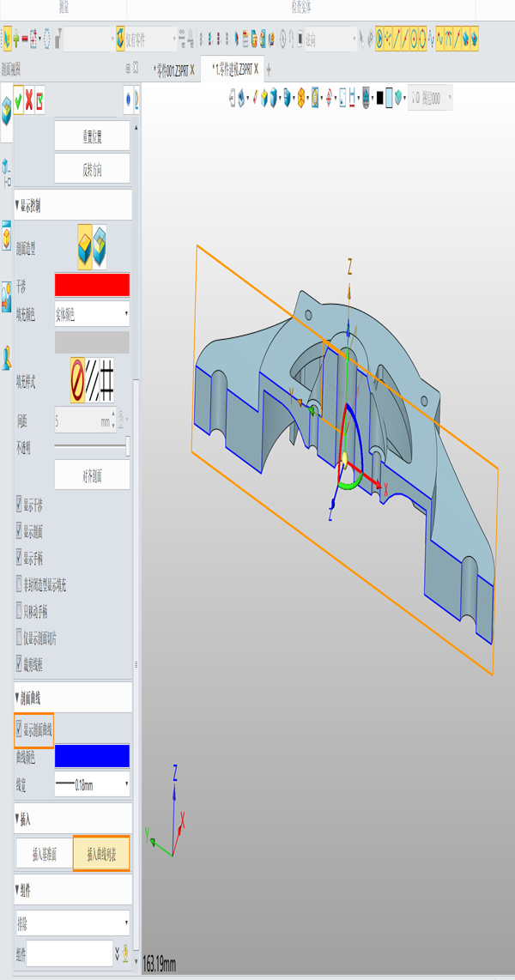515x980 pixels.
Task: Click the 对齐剖面 button
Action: (x=92, y=475)
